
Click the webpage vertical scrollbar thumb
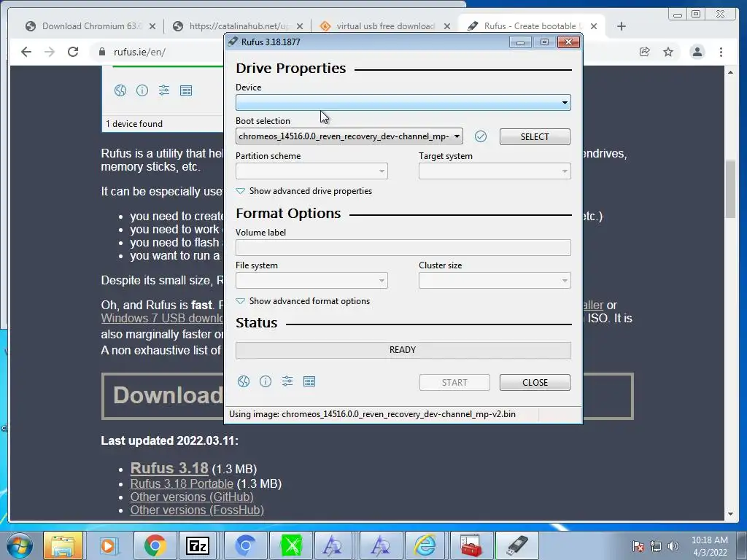pos(730,189)
